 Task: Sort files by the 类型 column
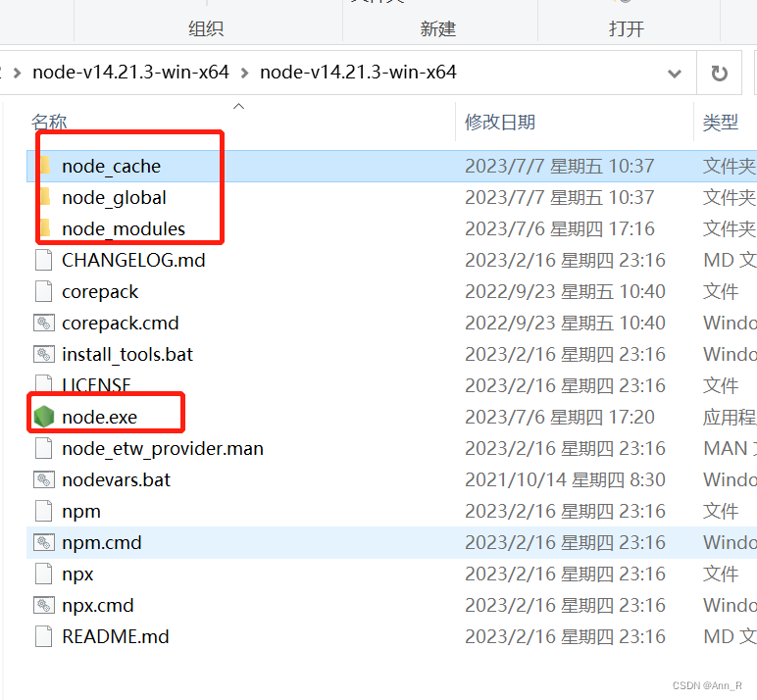(x=721, y=123)
